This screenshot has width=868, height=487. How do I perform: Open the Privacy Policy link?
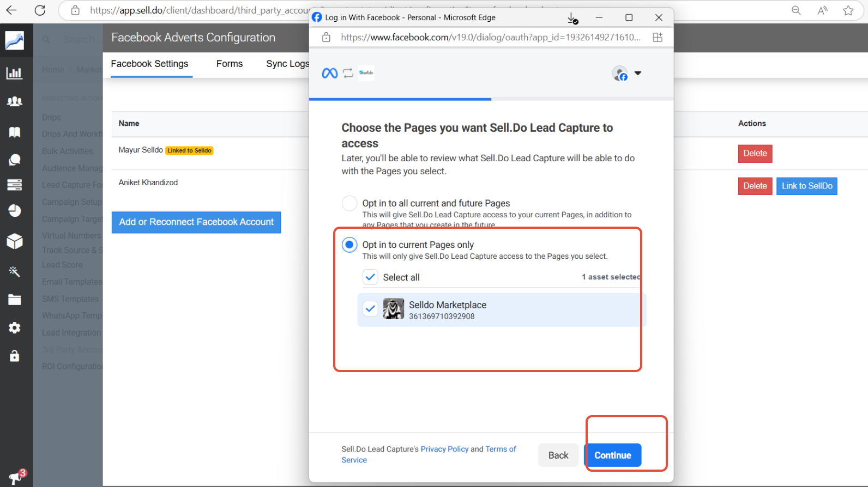point(444,449)
